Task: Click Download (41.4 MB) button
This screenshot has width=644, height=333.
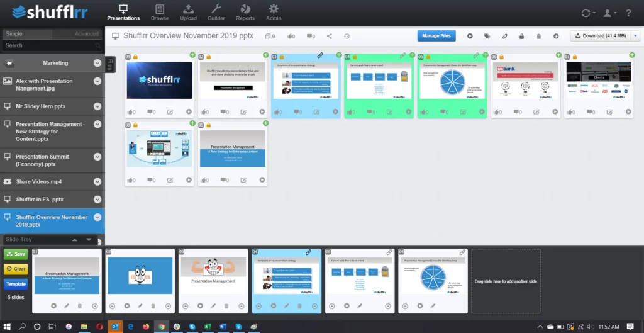Action: (601, 36)
